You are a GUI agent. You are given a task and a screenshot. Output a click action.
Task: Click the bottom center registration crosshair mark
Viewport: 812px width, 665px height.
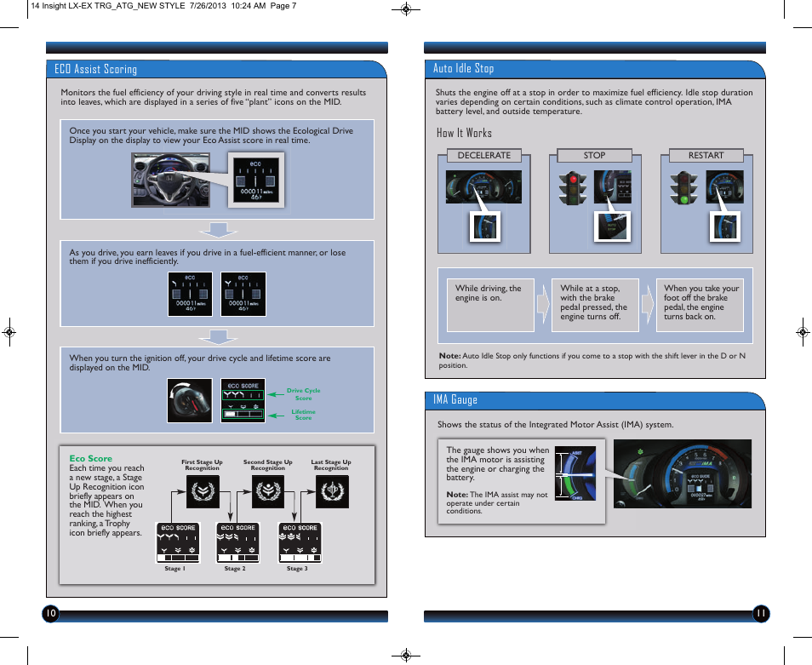pos(406,656)
